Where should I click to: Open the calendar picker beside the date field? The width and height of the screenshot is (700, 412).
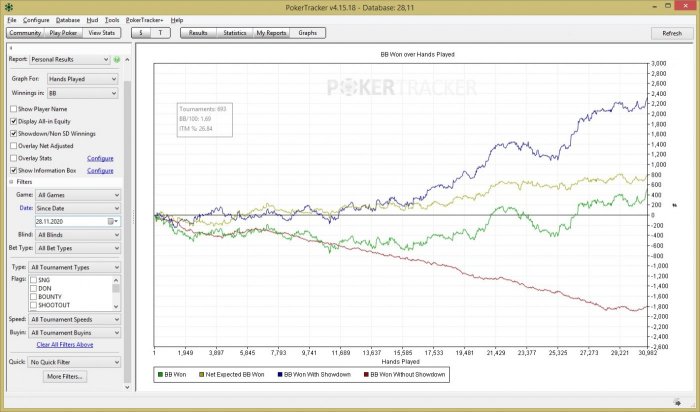coord(112,221)
